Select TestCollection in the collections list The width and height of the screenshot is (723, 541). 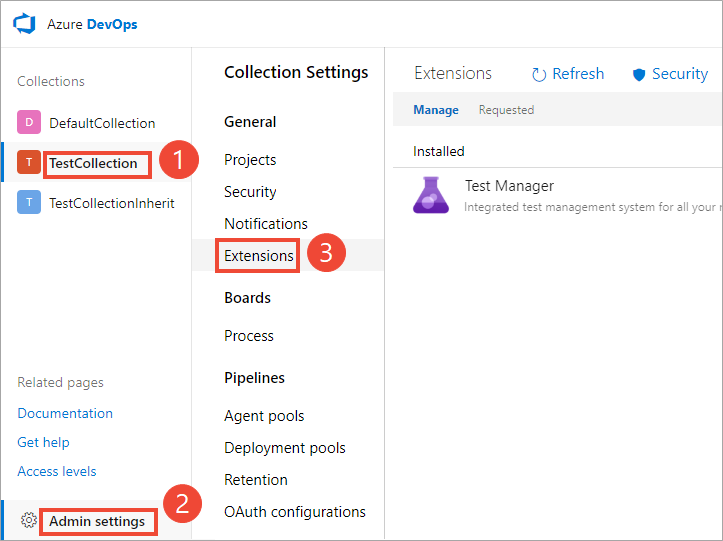[x=93, y=163]
